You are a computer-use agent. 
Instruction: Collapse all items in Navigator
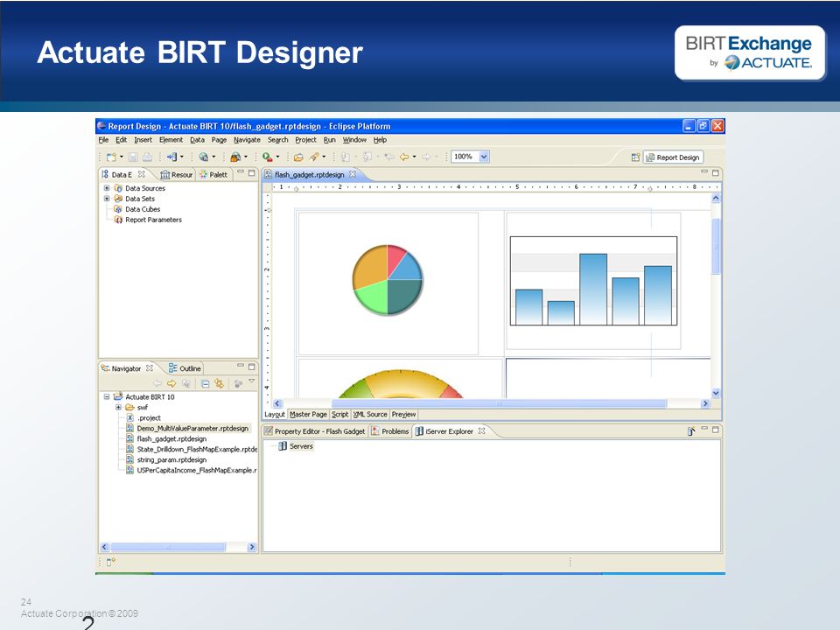coord(205,383)
